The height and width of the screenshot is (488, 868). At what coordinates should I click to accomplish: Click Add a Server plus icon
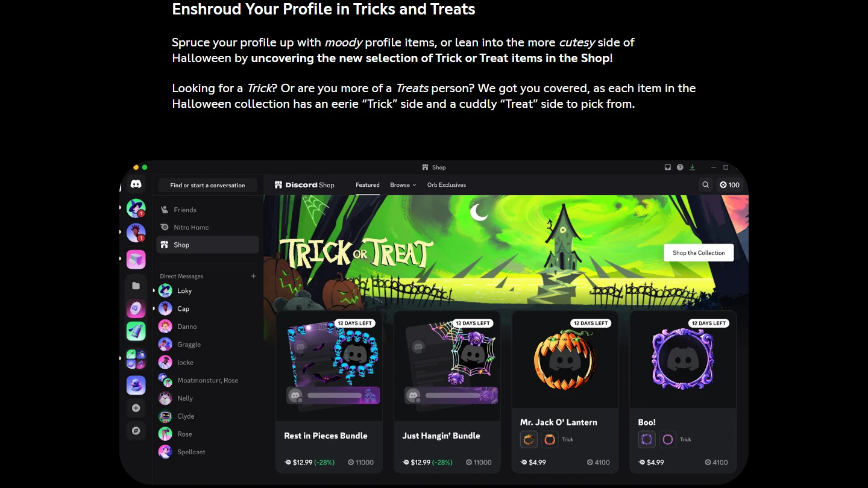[136, 408]
